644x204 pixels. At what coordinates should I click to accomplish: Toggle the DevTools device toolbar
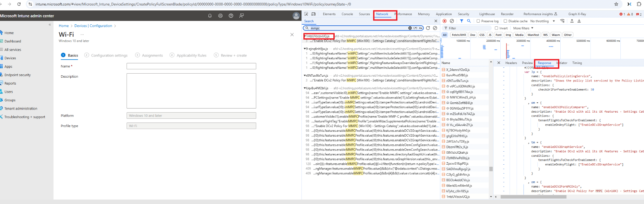click(x=313, y=14)
